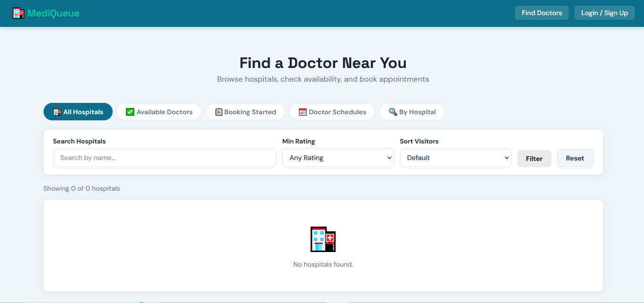Click the calendar icon on Doctor Schedules
Image resolution: width=644 pixels, height=303 pixels.
(x=303, y=112)
